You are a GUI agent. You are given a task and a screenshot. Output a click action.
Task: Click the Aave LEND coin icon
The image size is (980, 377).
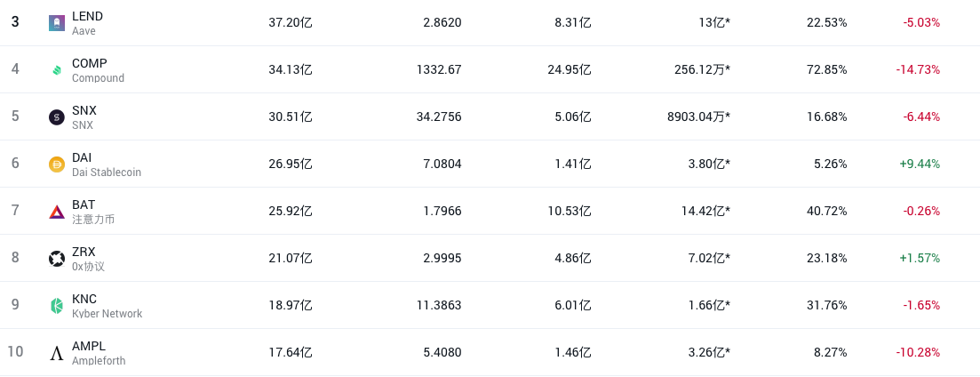57,23
